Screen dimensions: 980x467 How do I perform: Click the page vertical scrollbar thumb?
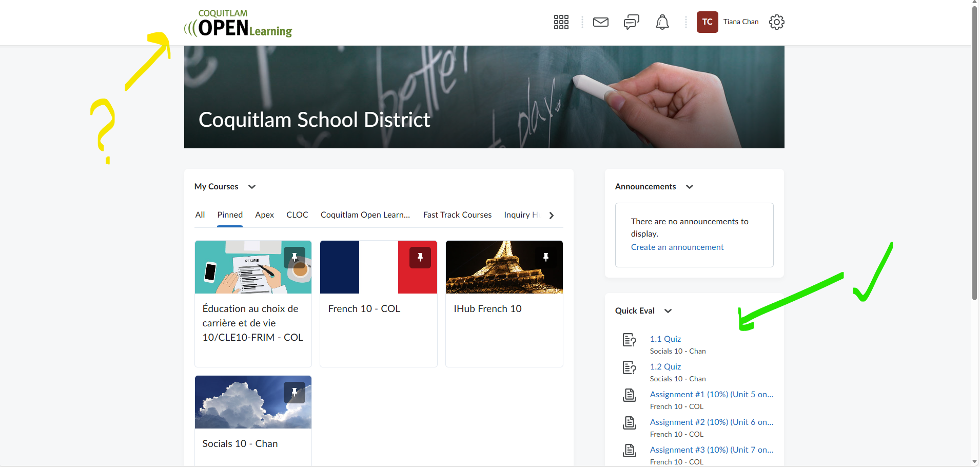975,153
